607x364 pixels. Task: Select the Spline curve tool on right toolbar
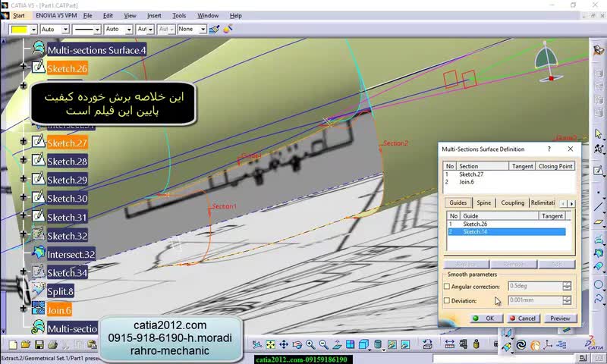click(599, 300)
